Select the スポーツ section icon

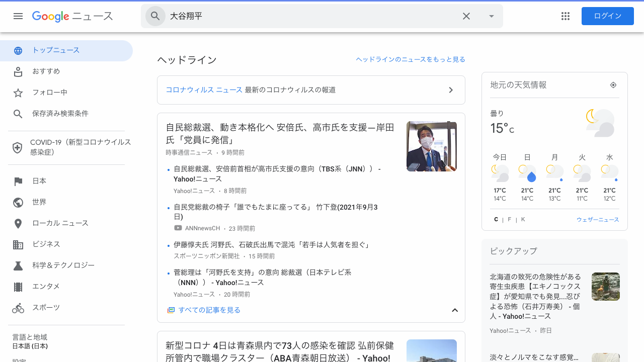pyautogui.click(x=18, y=307)
